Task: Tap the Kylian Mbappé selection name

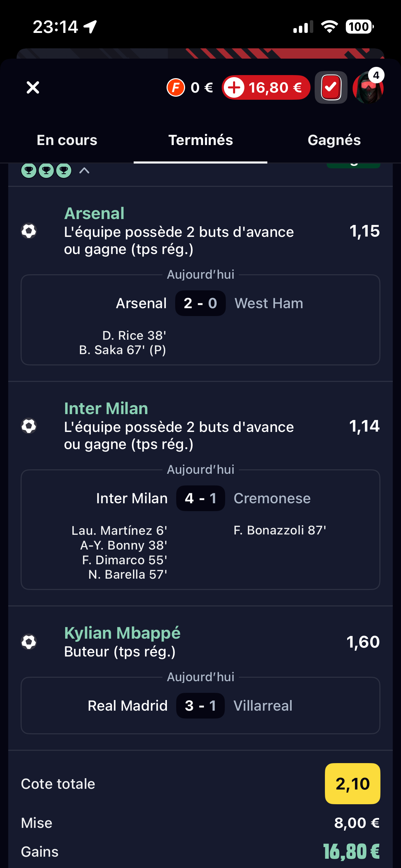Action: 122,633
